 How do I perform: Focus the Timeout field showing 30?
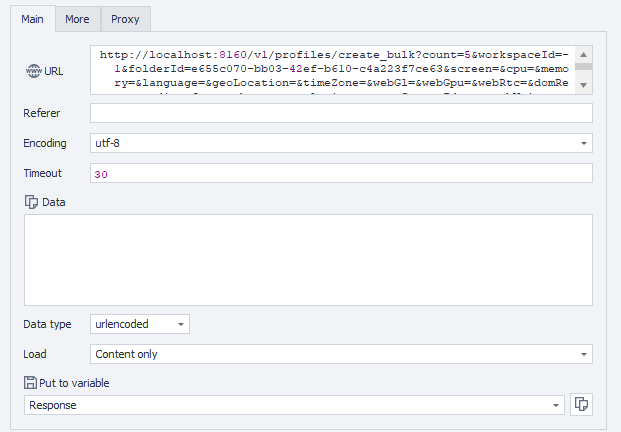pyautogui.click(x=340, y=173)
